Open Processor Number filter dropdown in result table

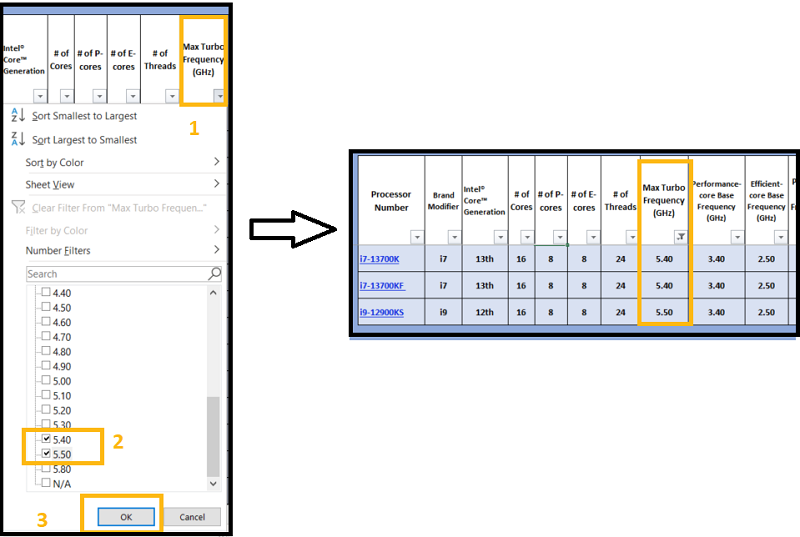(417, 237)
